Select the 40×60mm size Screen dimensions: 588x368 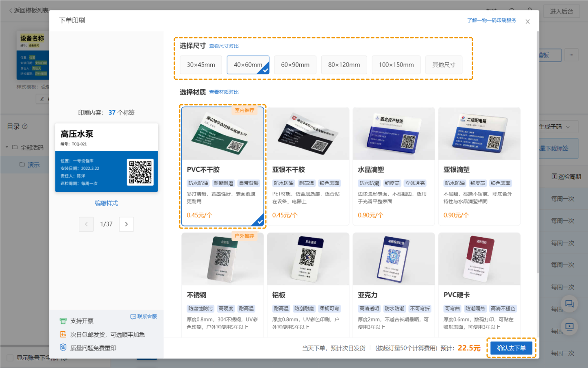(248, 65)
